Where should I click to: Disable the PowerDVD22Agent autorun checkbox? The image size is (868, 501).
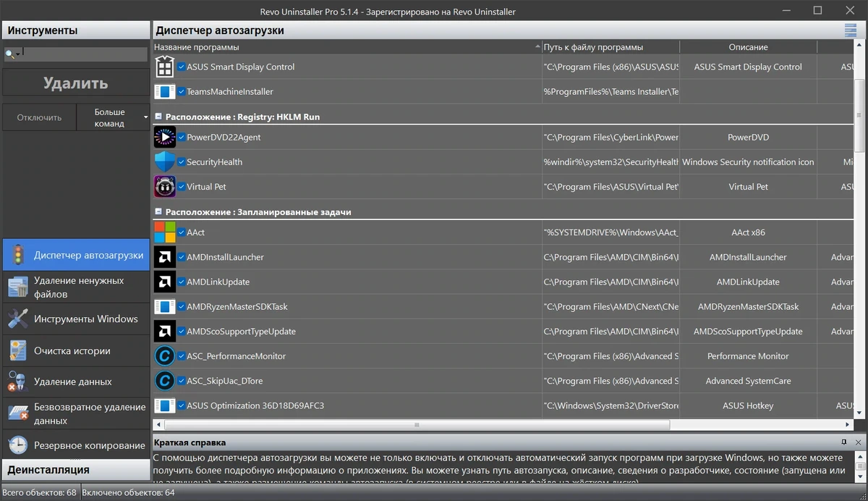pyautogui.click(x=182, y=138)
